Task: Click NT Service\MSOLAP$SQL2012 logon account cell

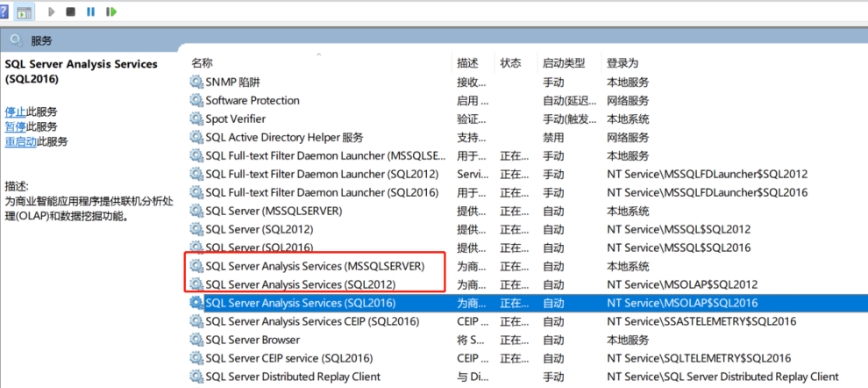Action: [x=682, y=284]
